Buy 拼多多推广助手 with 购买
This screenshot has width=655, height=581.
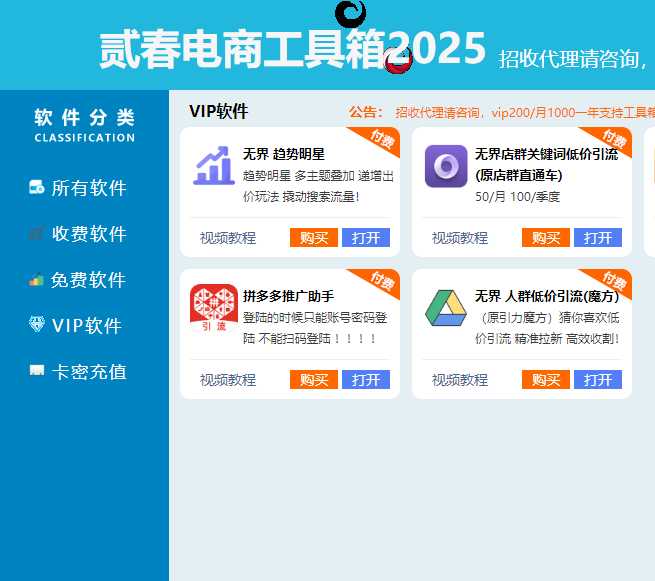(x=314, y=380)
